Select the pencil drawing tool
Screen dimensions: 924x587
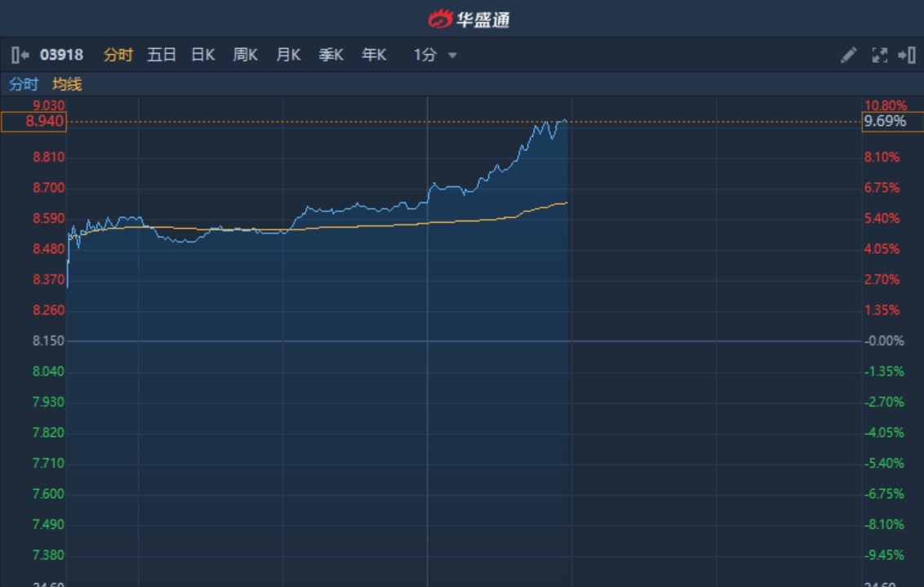point(848,56)
